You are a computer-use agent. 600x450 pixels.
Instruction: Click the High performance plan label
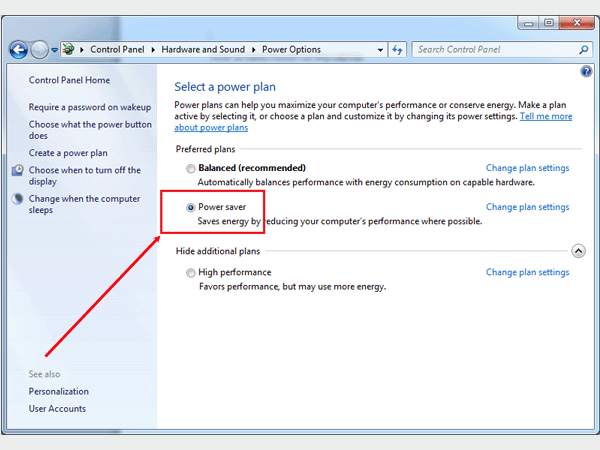(235, 272)
